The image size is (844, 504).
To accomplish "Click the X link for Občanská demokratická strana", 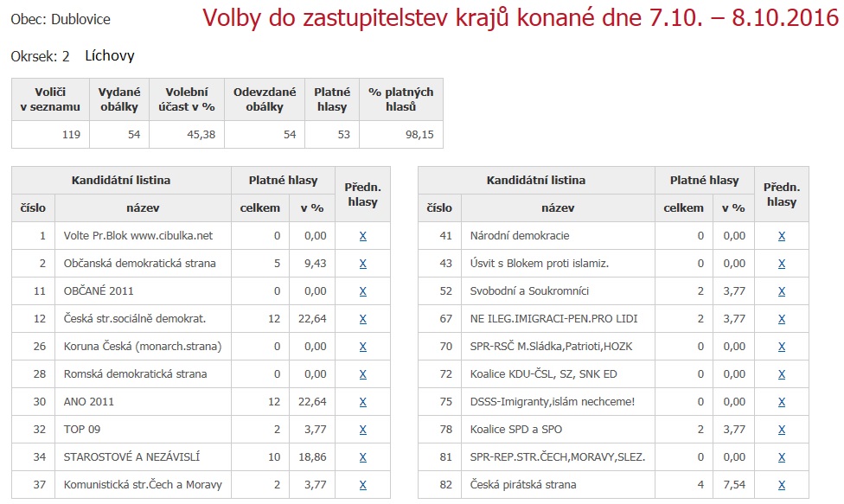I will 362,264.
